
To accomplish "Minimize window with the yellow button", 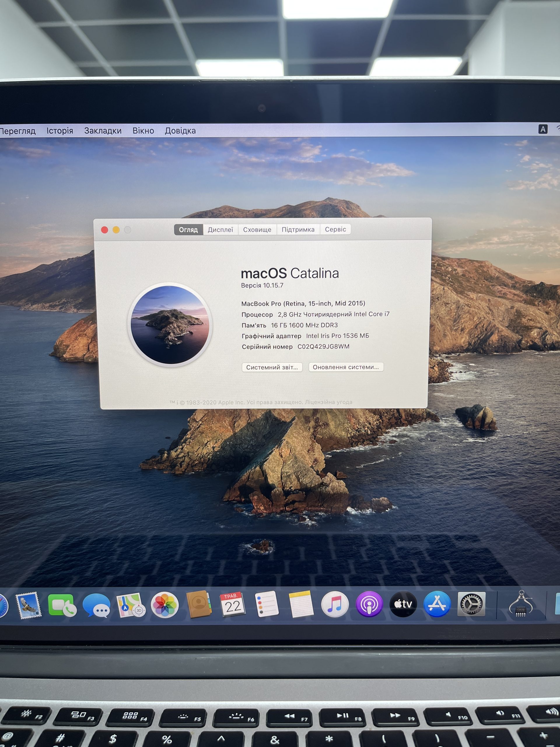I will [116, 230].
